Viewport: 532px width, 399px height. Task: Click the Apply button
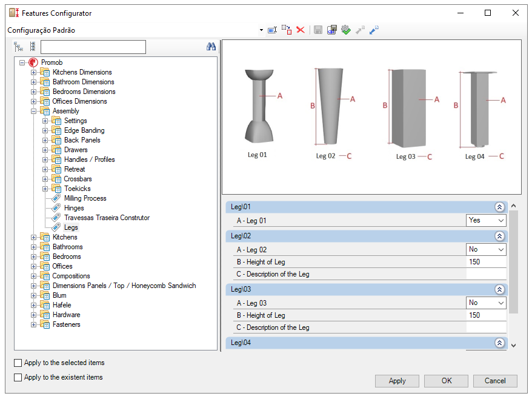tap(397, 381)
